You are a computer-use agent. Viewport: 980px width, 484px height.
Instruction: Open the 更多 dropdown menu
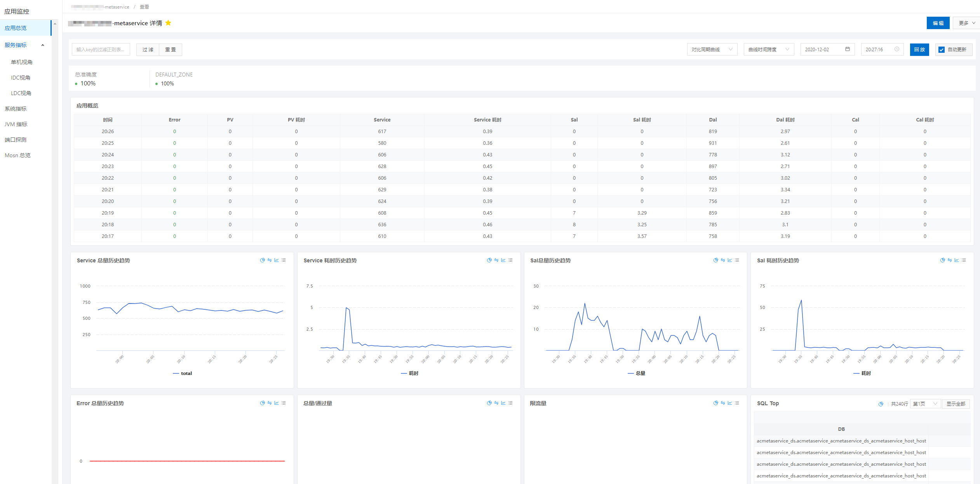tap(967, 23)
